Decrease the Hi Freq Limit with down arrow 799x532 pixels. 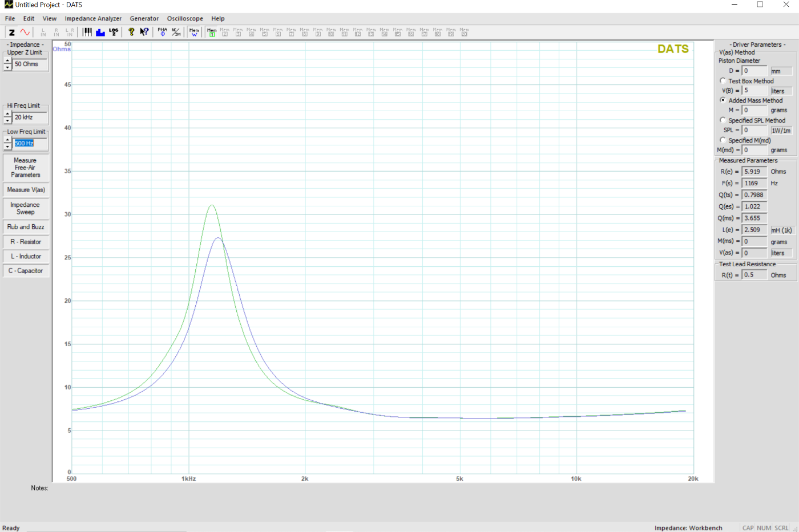click(x=7, y=121)
